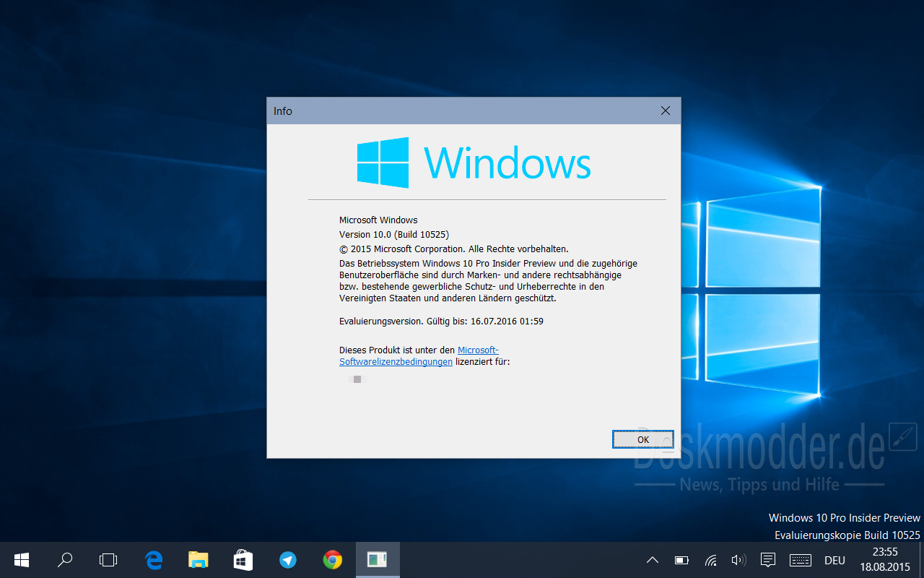Open File Explorer from taskbar
924x578 pixels.
click(199, 560)
